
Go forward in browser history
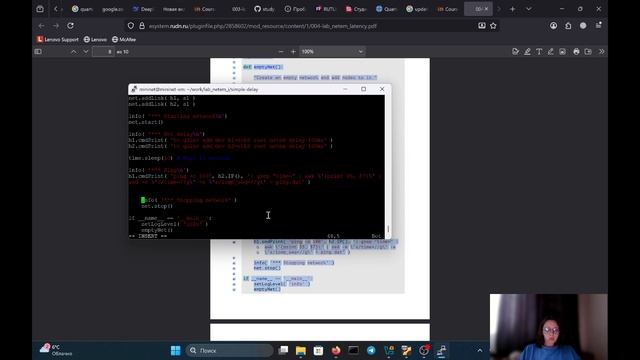56,26
